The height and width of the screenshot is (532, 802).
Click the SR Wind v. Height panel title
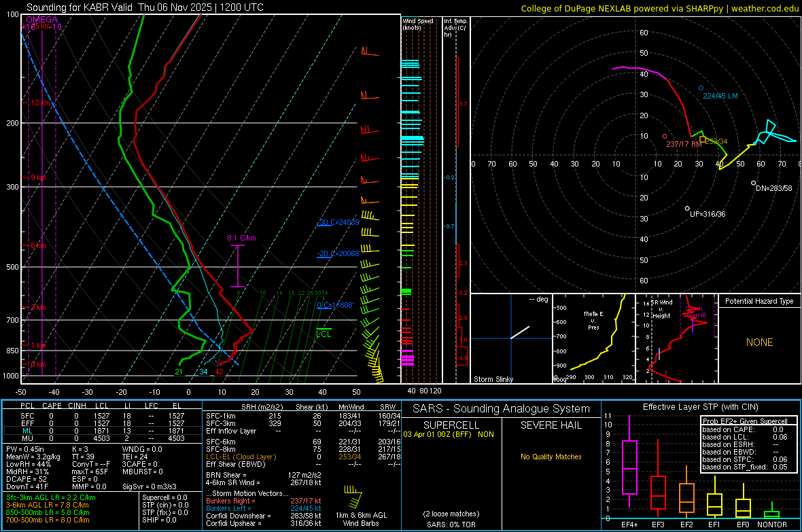[x=663, y=309]
